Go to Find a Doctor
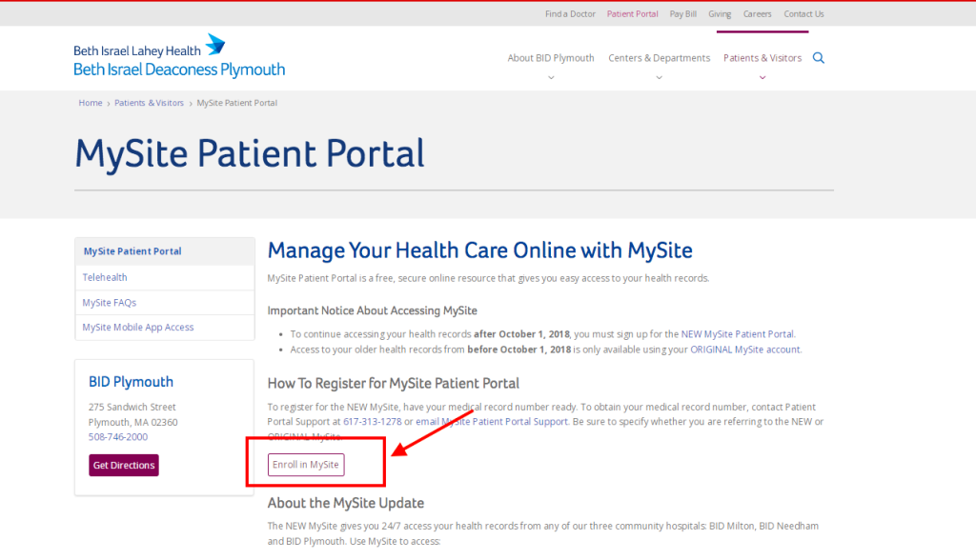976x560 pixels. pos(570,13)
